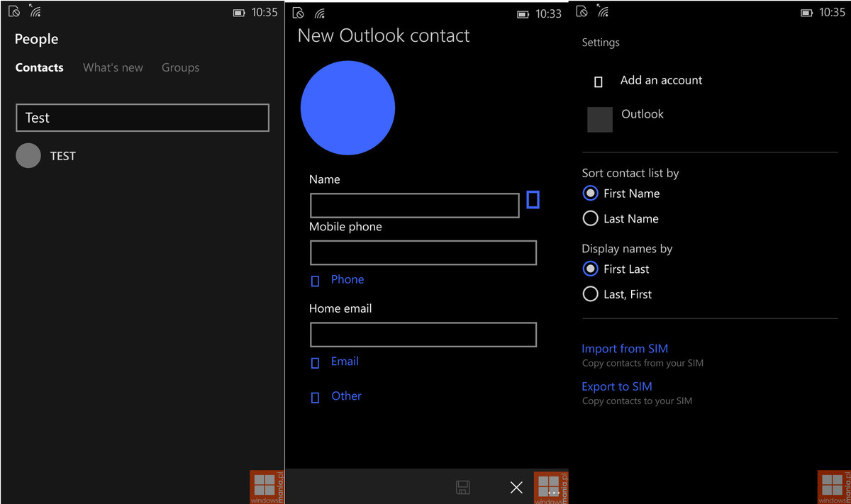Select the First Name sort radio button

tap(590, 194)
